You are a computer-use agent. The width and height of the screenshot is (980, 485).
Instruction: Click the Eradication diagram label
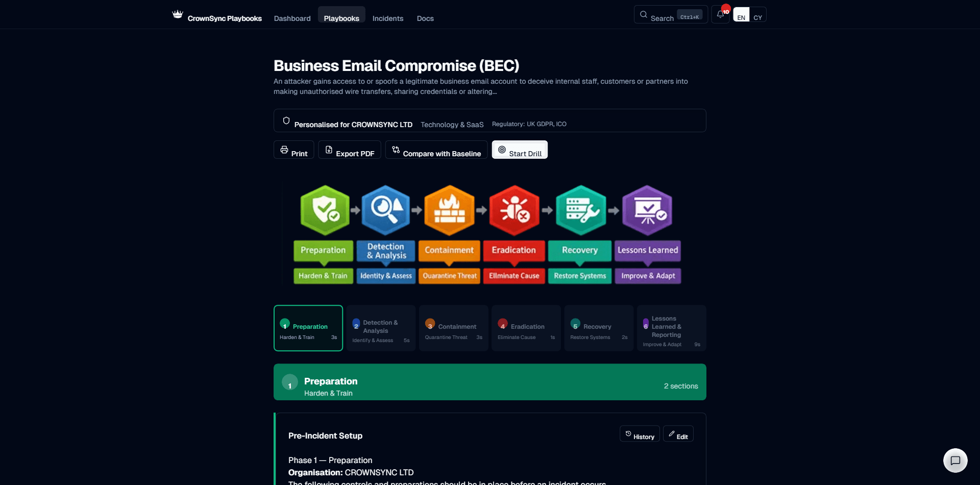514,251
